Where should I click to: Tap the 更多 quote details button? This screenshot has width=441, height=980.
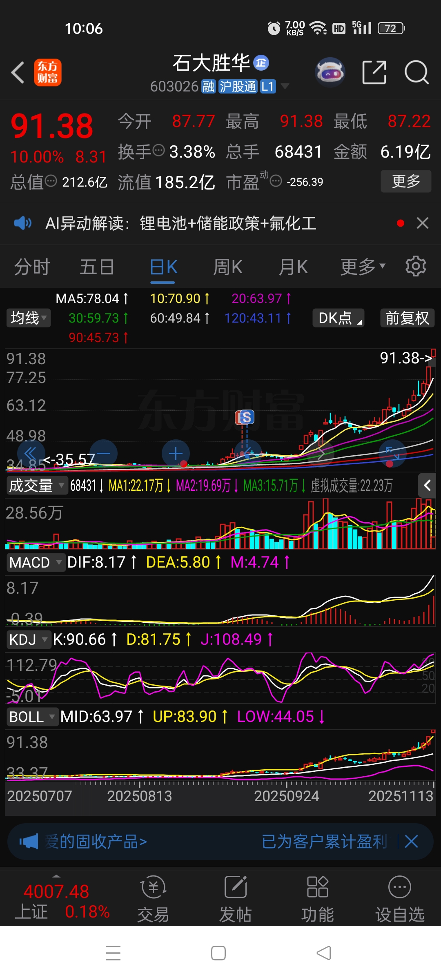point(406,181)
